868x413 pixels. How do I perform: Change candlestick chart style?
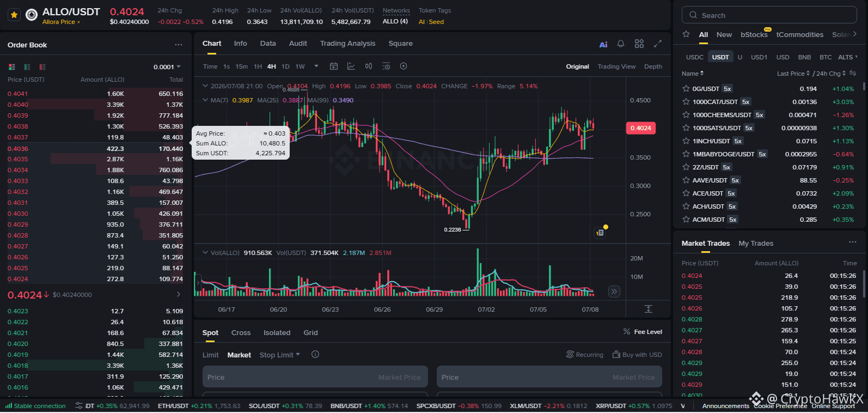point(369,66)
